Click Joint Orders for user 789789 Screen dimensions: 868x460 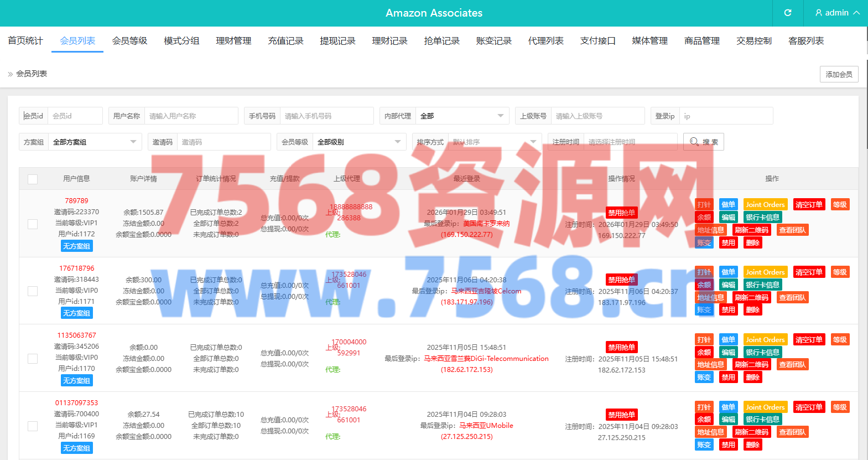(x=765, y=205)
